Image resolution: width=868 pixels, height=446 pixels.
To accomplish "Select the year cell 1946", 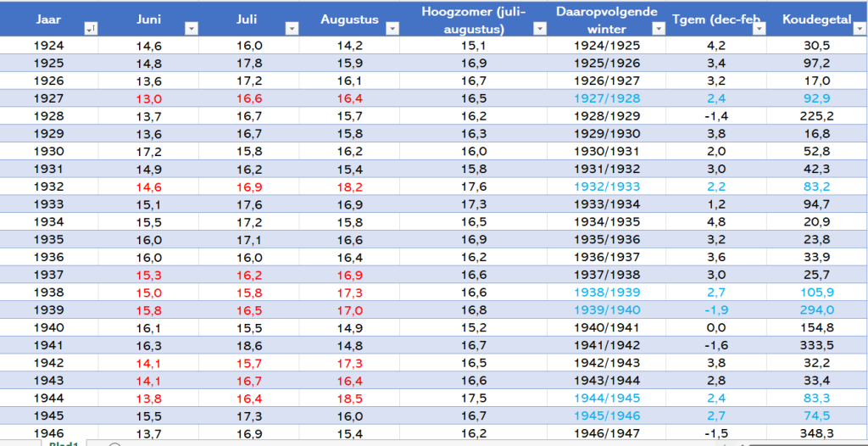I will click(x=48, y=433).
